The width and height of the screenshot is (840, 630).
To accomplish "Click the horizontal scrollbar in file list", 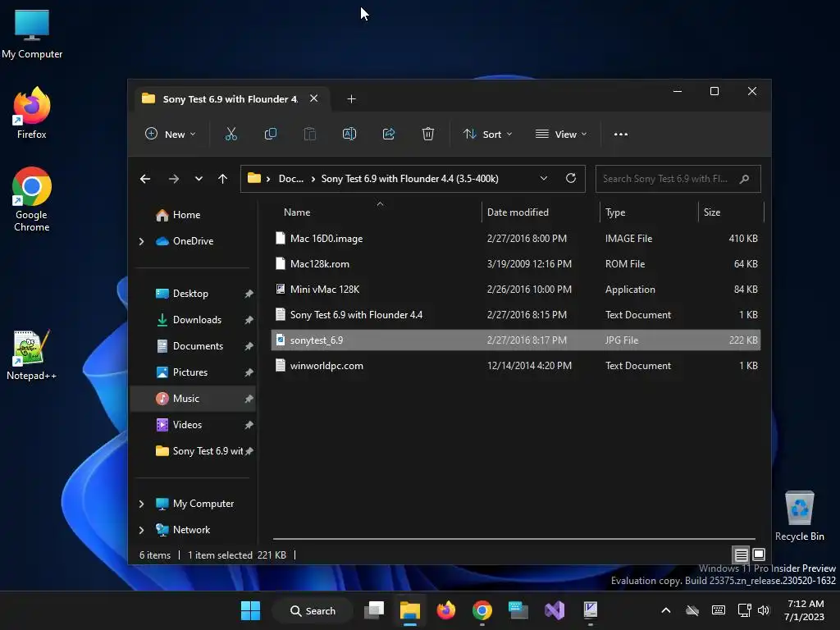I will coord(514,538).
